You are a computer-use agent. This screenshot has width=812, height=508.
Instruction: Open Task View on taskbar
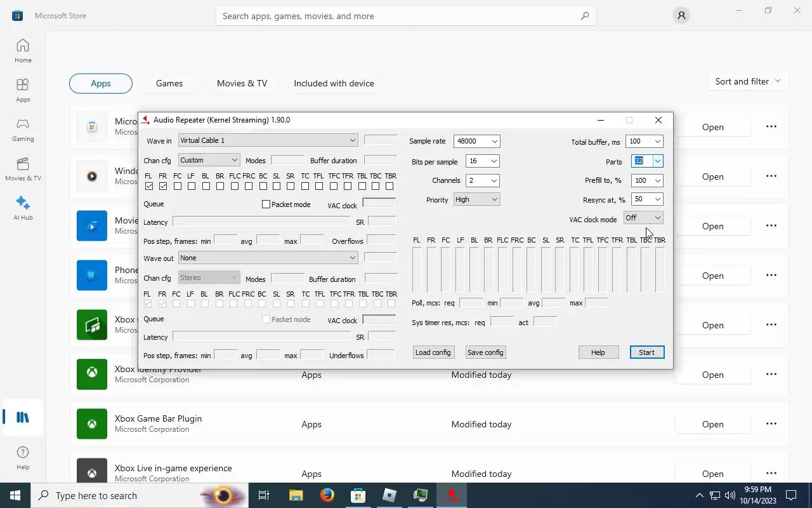[264, 495]
